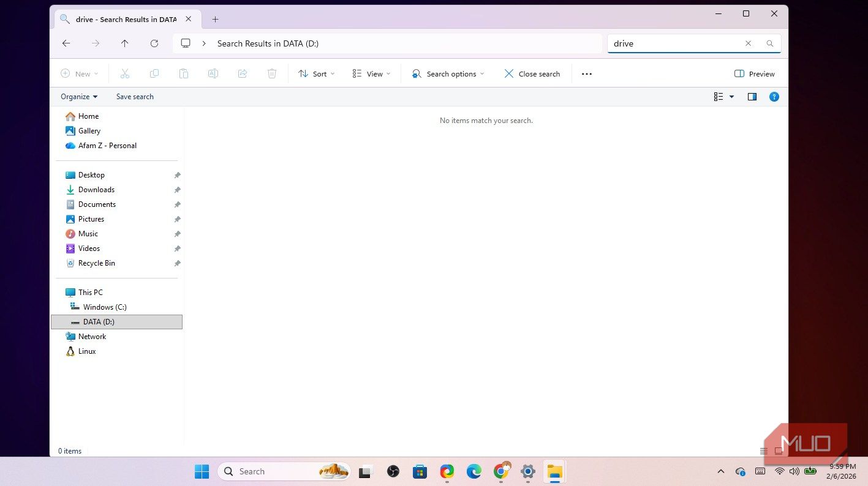The width and height of the screenshot is (868, 486).
Task: Select the drive search results tab
Action: coord(126,20)
